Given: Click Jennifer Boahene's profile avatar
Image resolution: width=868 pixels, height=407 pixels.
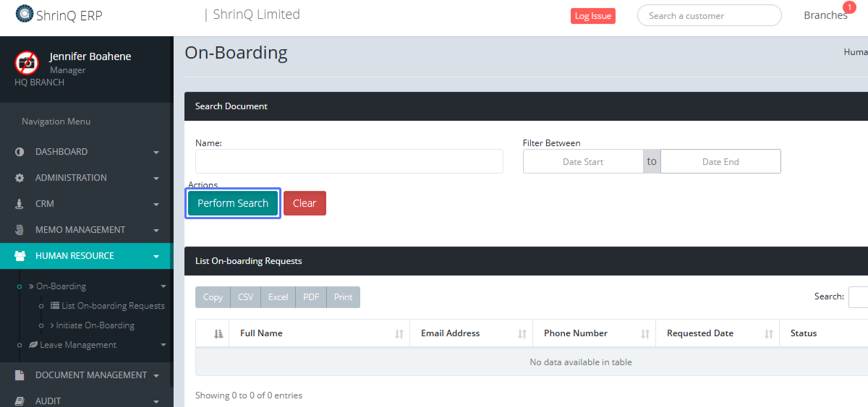Looking at the screenshot, I should coord(27,63).
